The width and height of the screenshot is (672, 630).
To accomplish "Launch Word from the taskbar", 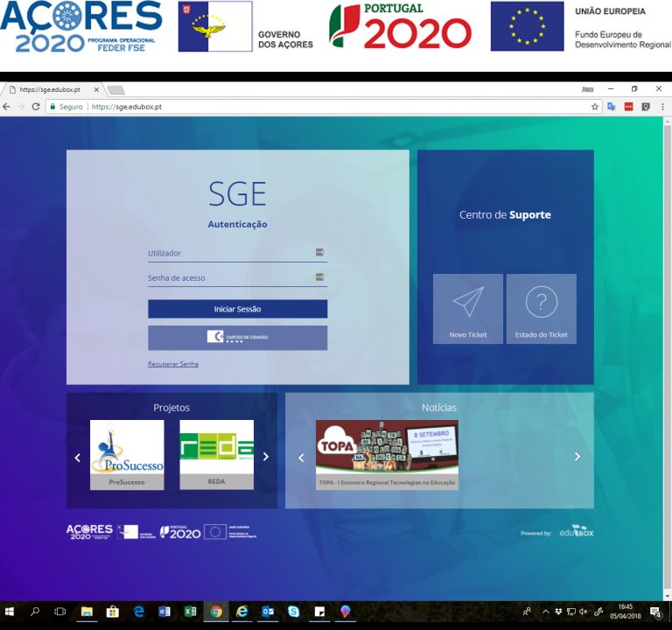I will coord(164,612).
